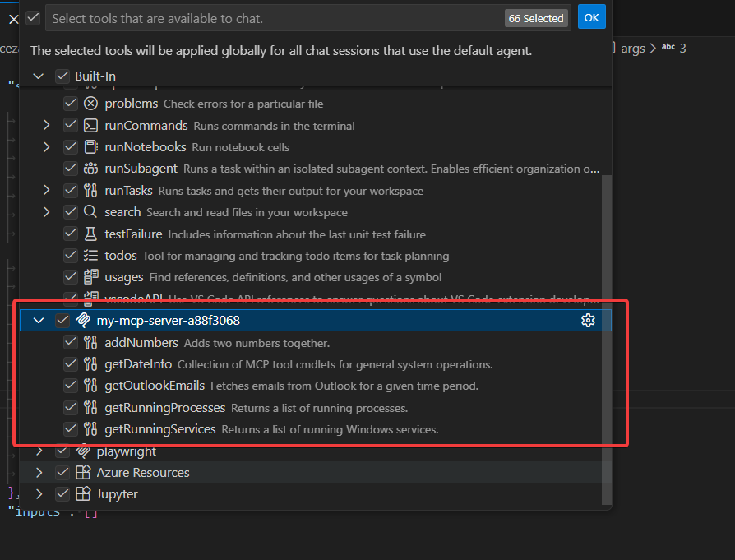Viewport: 735px width, 560px height.
Task: Uncheck the usages checkbox
Action: pos(71,277)
